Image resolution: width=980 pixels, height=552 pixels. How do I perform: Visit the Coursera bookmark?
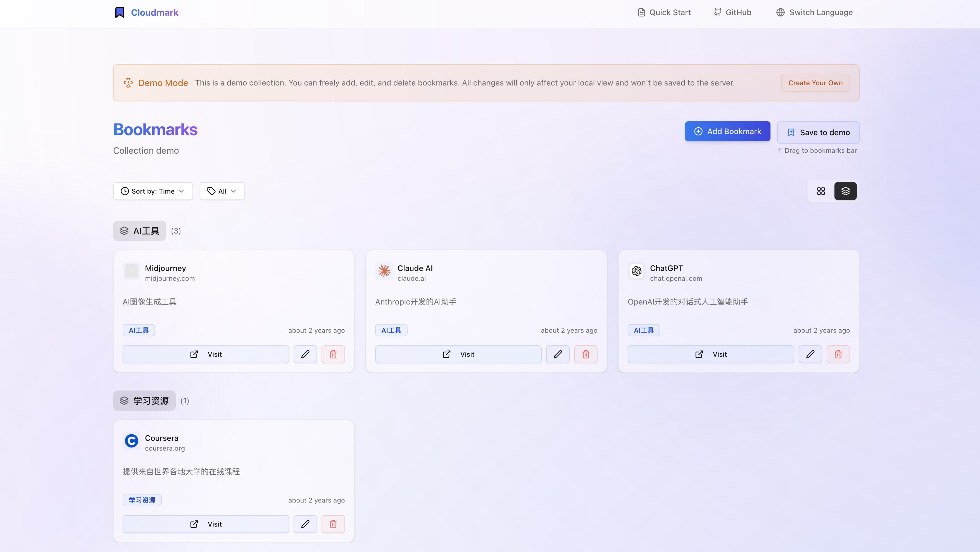(206, 524)
